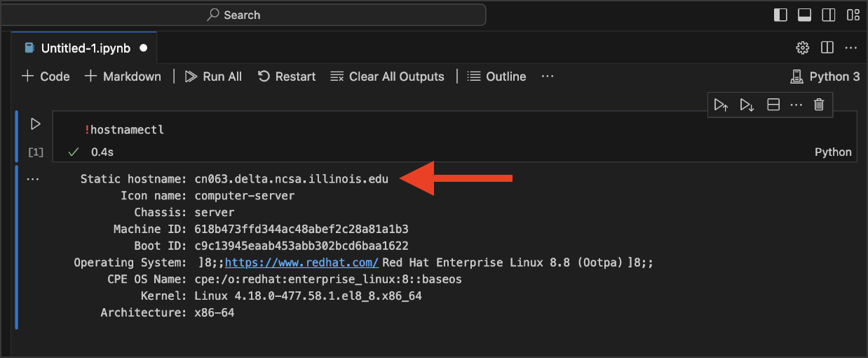This screenshot has width=868, height=358.
Task: Open the Python 3 kernel picker
Action: [x=825, y=77]
